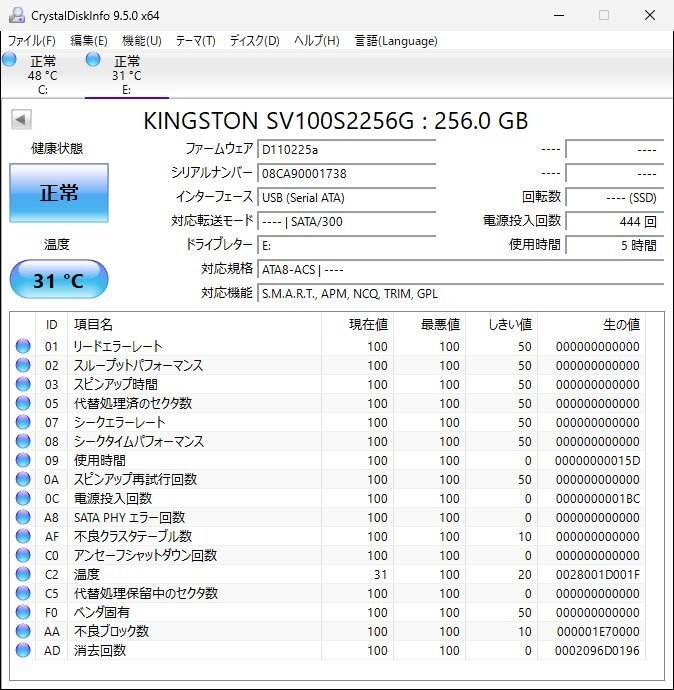Click status orb for ID 03 スピンアップ時間
The height and width of the screenshot is (690, 674).
point(23,384)
